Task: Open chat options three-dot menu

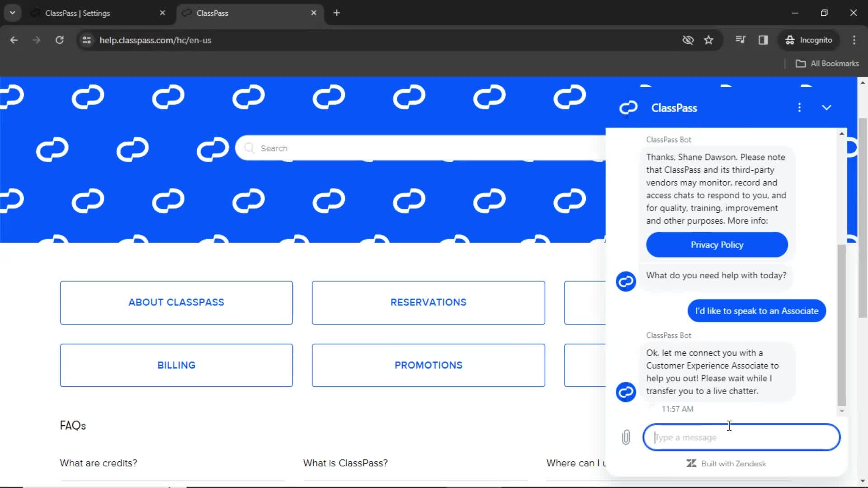Action: [x=799, y=108]
